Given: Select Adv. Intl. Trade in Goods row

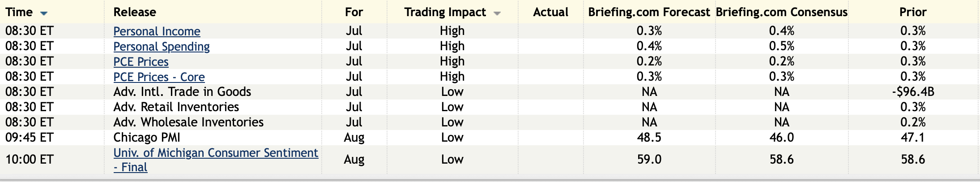Looking at the screenshot, I should [x=182, y=92].
